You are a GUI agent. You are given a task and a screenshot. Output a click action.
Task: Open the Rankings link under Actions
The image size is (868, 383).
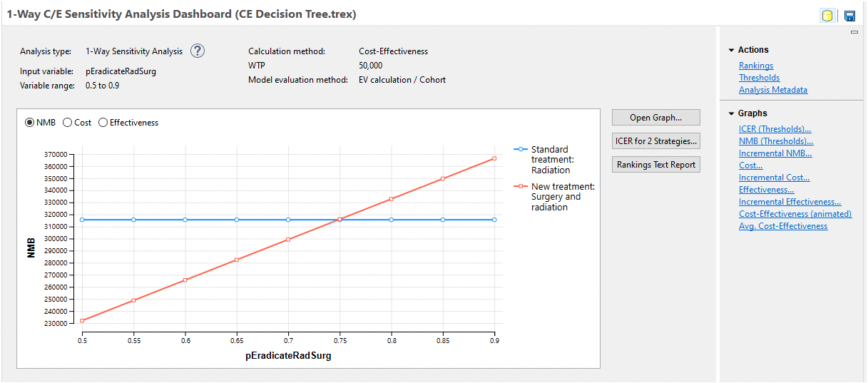point(756,66)
